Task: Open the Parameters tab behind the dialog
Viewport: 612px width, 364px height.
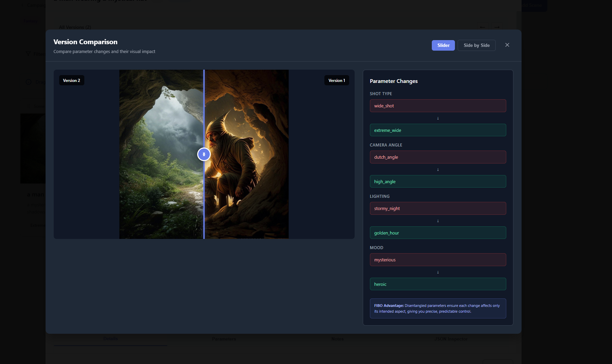Action: click(x=224, y=339)
